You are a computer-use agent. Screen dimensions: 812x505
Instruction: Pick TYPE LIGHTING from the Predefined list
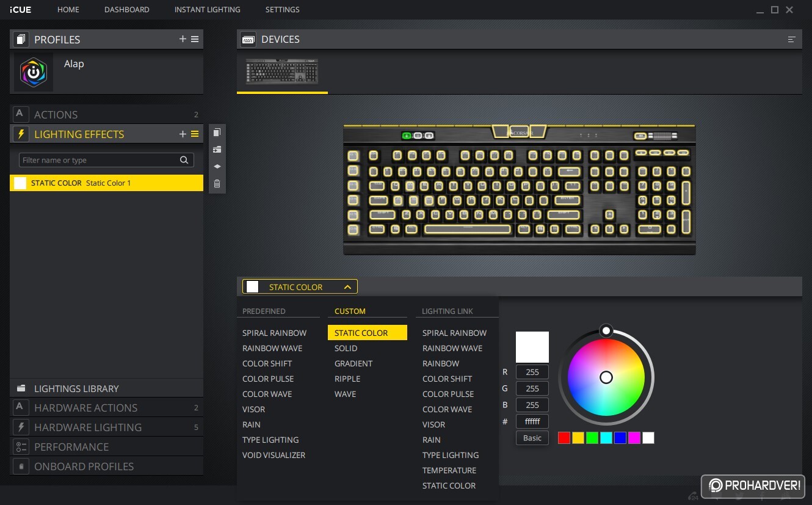[270, 440]
